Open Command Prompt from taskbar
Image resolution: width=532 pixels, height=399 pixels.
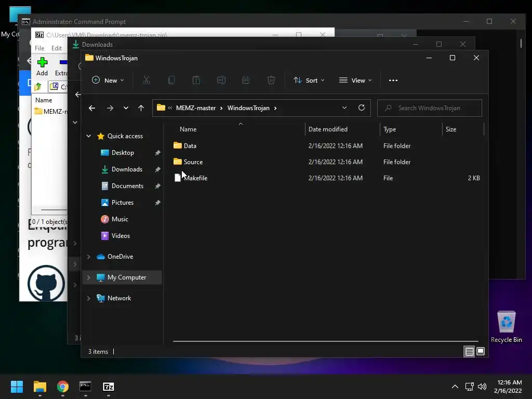click(86, 387)
